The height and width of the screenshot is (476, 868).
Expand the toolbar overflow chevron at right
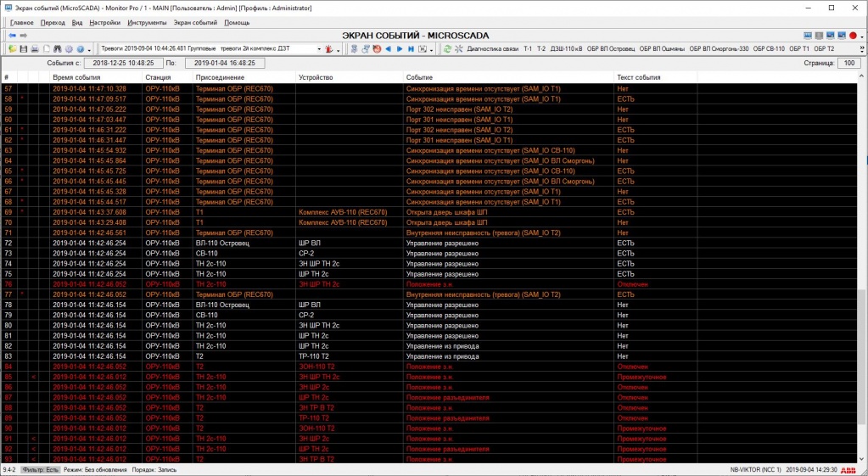[862, 49]
